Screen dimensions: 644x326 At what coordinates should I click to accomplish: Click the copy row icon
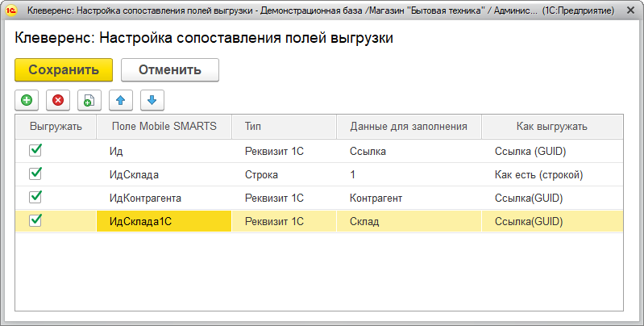pos(89,100)
